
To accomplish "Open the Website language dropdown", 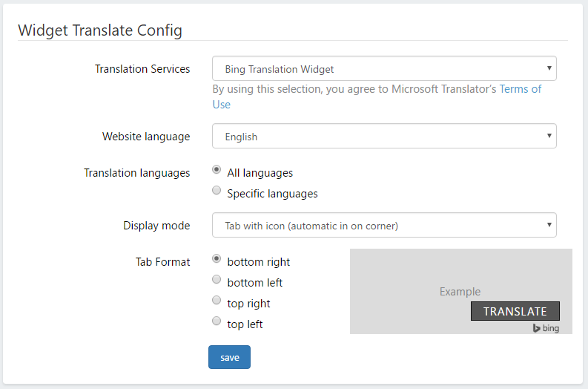I will point(384,136).
